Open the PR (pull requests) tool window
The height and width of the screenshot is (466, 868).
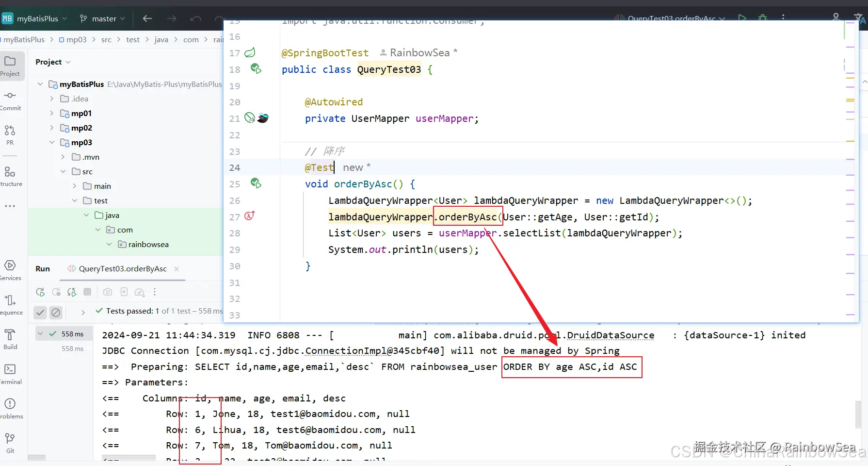[10, 135]
